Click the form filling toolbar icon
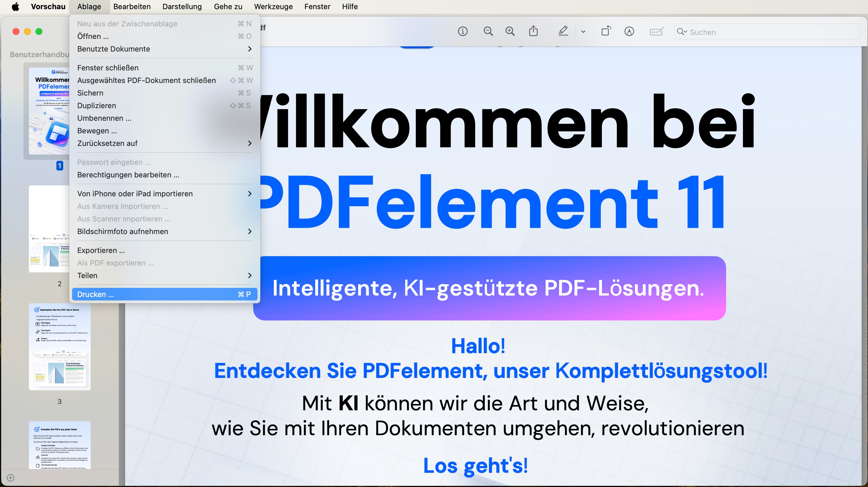868x487 pixels. coord(657,32)
